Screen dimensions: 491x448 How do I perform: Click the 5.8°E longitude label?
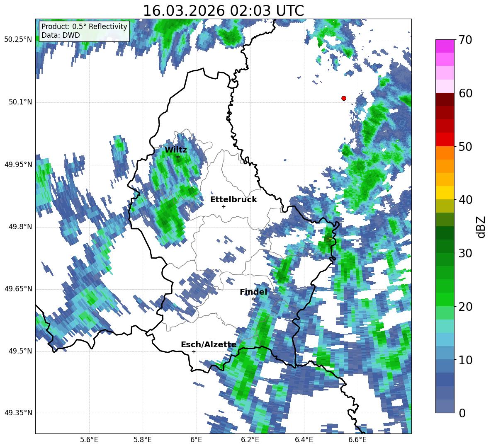pyautogui.click(x=143, y=440)
